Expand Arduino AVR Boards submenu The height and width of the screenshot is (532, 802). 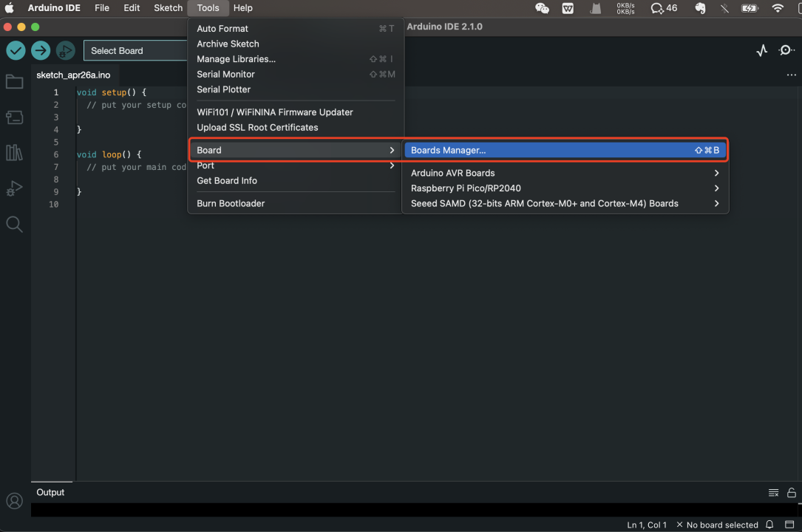coord(565,173)
